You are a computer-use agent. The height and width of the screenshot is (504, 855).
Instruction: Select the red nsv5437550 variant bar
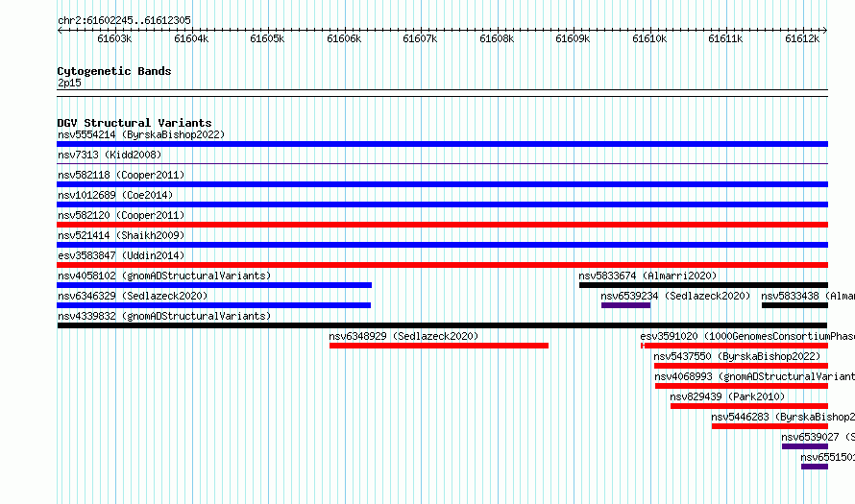coord(741,366)
